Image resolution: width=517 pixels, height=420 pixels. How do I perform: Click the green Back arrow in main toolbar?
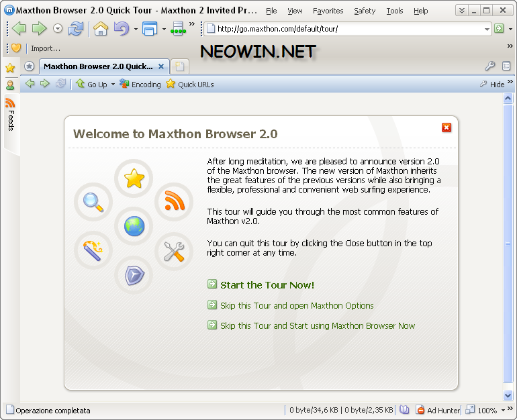(19, 29)
